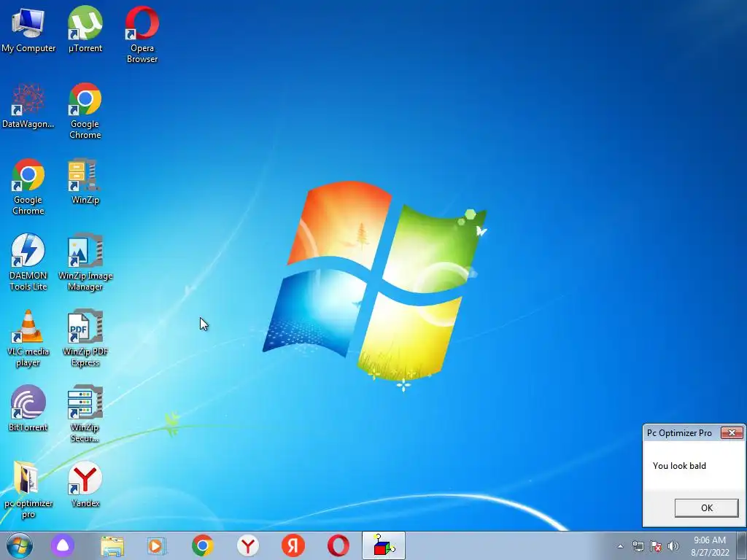Open Google Chrome shortcut above DAEMON Tools
The image size is (747, 560).
click(28, 187)
